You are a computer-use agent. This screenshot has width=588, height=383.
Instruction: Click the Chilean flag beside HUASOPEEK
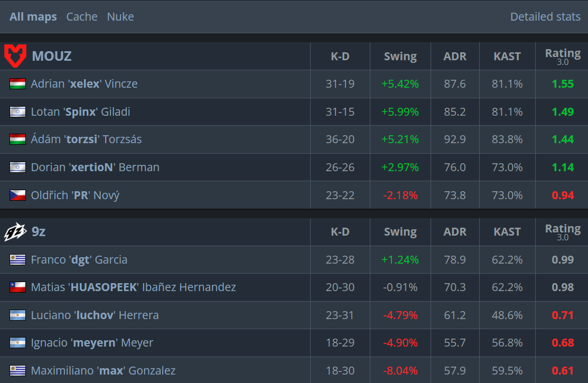17,287
